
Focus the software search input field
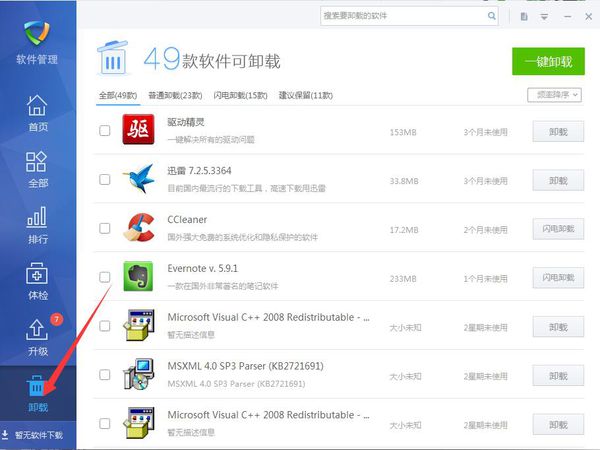(x=409, y=16)
